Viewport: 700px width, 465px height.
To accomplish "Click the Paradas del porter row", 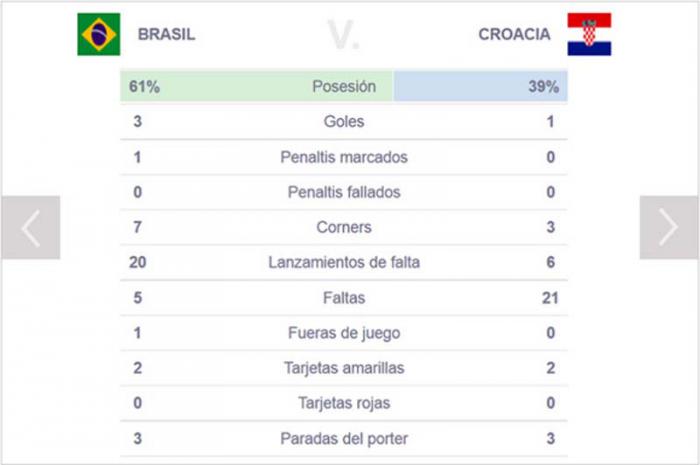I will [x=344, y=438].
